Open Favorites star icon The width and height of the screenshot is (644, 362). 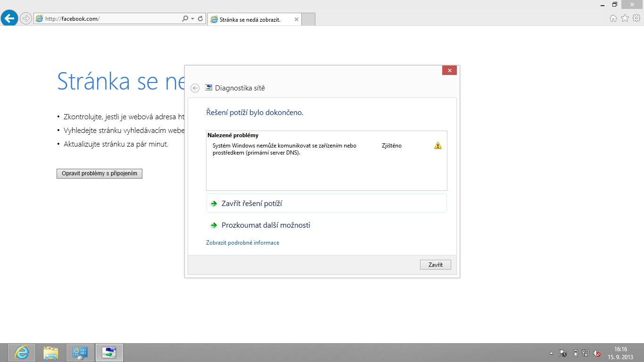pos(625,18)
